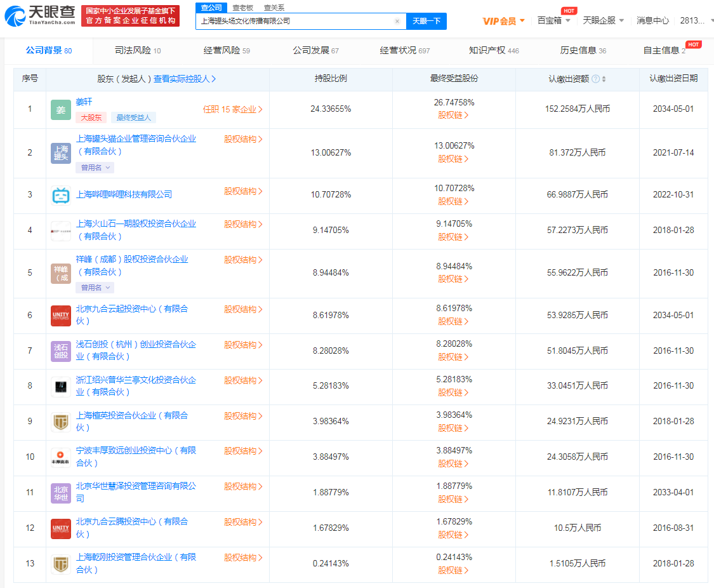Sort by 认缴出资额 using sort arrows
Viewport: 714px width, 588px height.
click(604, 79)
